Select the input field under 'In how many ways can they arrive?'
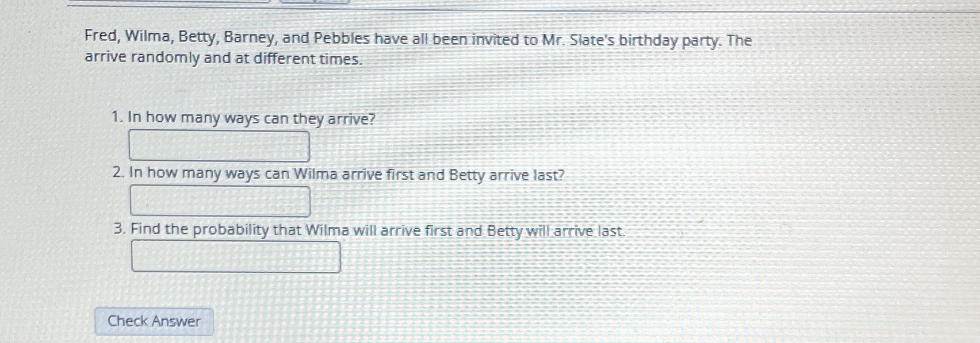This screenshot has height=343, width=980. [x=220, y=145]
